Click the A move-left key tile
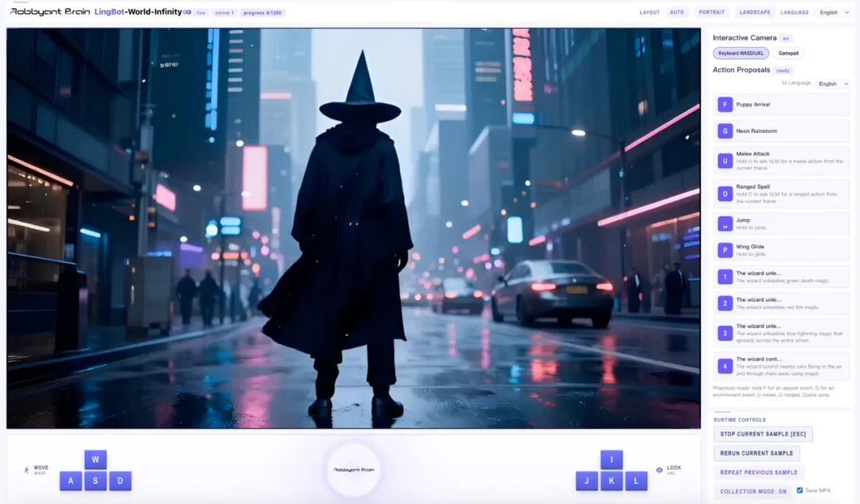The height and width of the screenshot is (504, 860). pos(71,481)
